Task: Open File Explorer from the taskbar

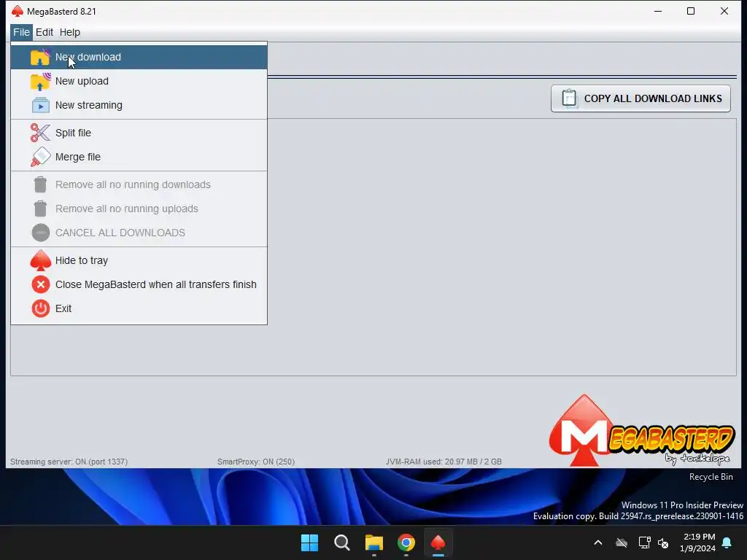Action: (374, 542)
